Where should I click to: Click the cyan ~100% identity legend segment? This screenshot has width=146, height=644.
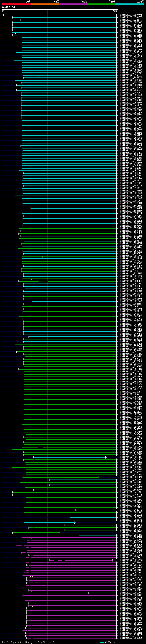pos(130,4)
